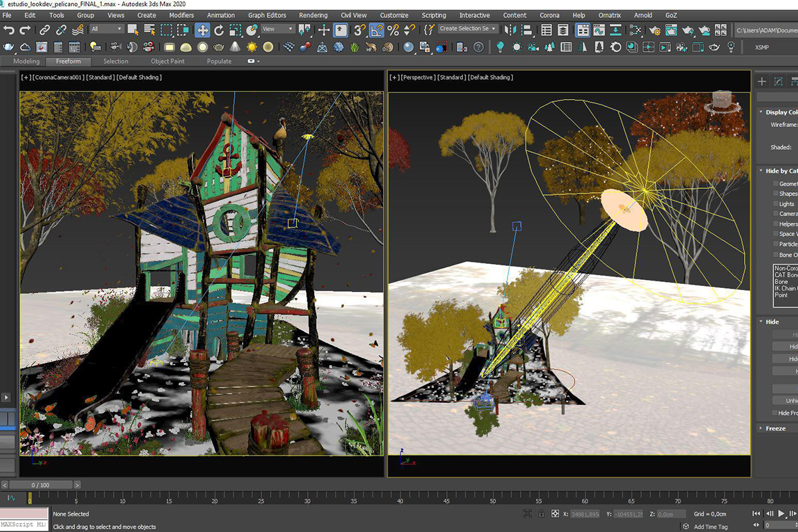The image size is (798, 532).
Task: Click the Undo arrow icon
Action: [x=9, y=30]
